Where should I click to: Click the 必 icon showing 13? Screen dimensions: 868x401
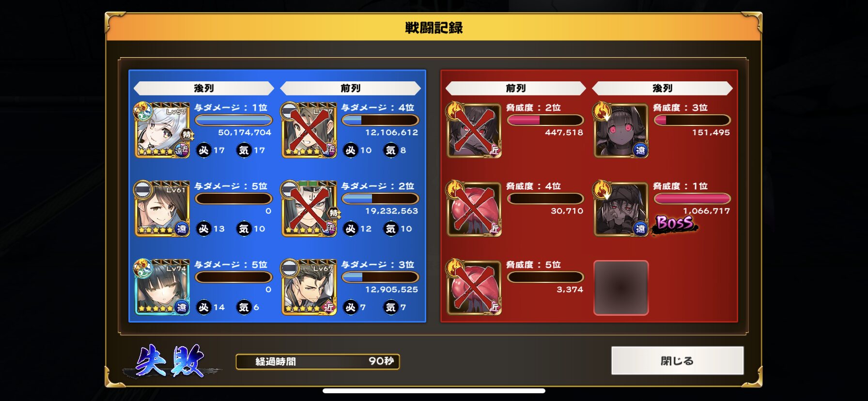click(x=203, y=229)
